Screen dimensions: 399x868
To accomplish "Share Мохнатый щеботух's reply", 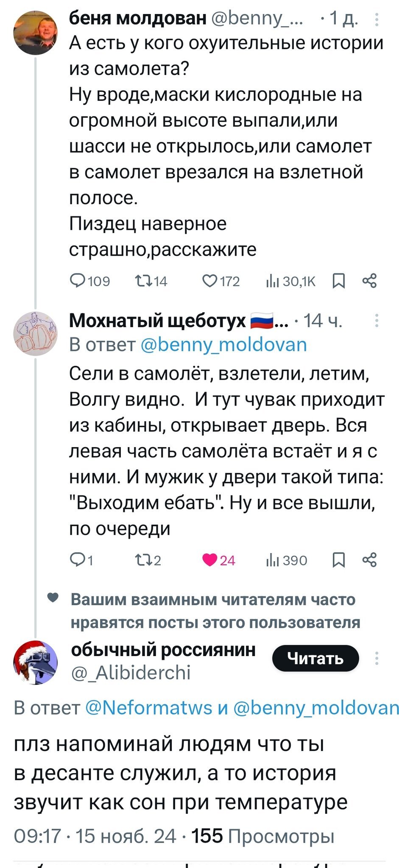I will pos(369,560).
